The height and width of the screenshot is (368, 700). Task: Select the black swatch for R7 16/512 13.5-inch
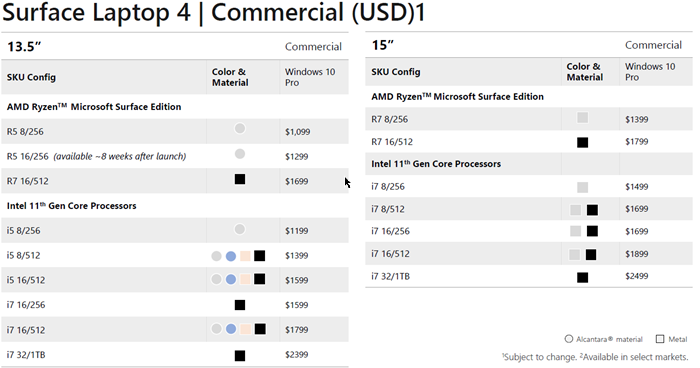tap(240, 179)
